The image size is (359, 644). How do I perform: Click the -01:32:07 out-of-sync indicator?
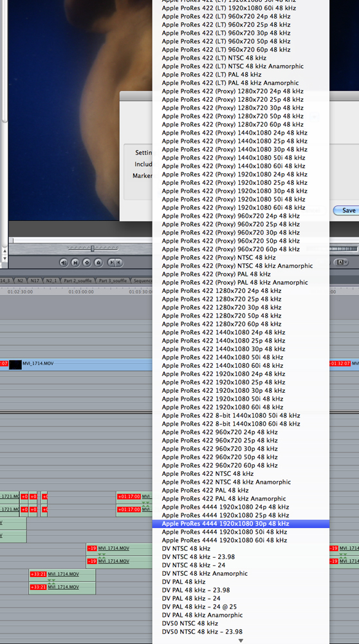pyautogui.click(x=340, y=364)
